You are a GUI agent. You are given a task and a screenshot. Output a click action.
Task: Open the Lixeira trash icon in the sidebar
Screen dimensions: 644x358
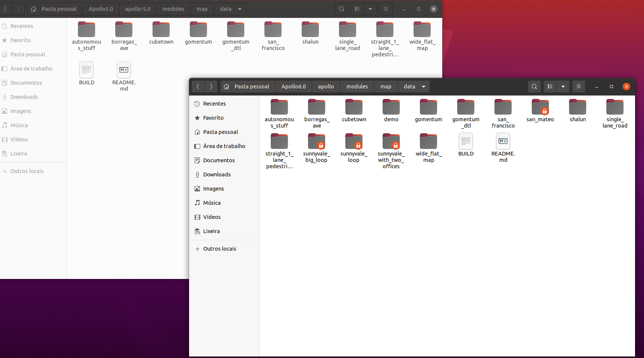[211, 231]
